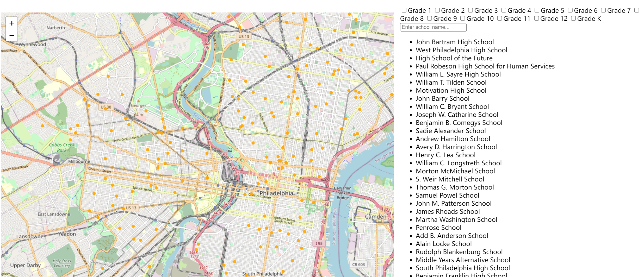Select South Philadelphia High School

pos(463,268)
